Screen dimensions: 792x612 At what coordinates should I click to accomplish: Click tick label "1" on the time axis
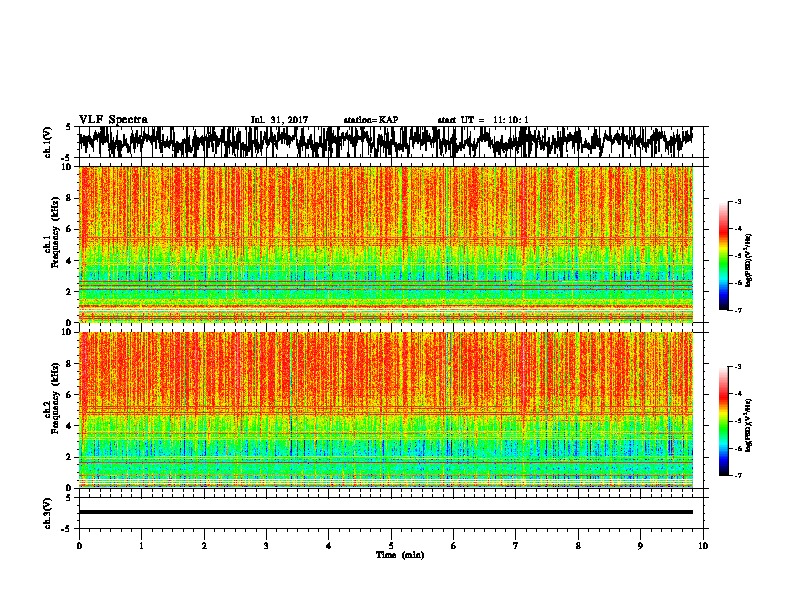[141, 546]
